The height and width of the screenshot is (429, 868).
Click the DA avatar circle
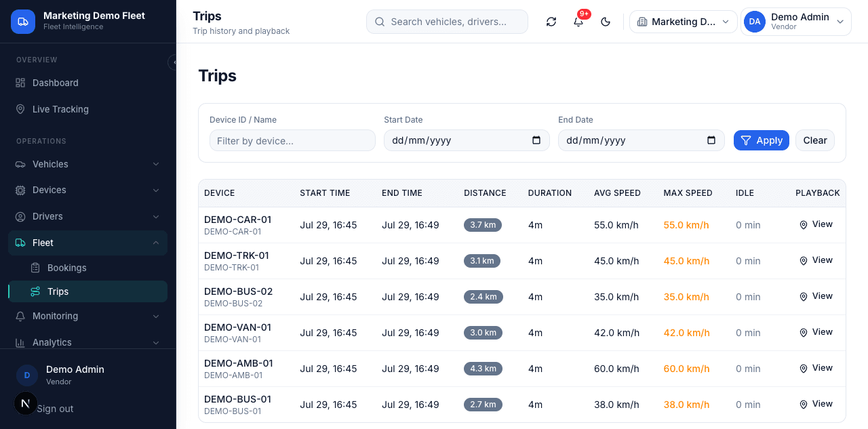pos(755,22)
